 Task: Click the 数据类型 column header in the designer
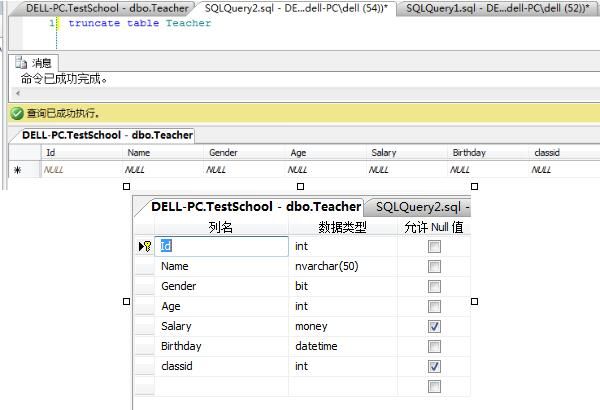pos(343,227)
